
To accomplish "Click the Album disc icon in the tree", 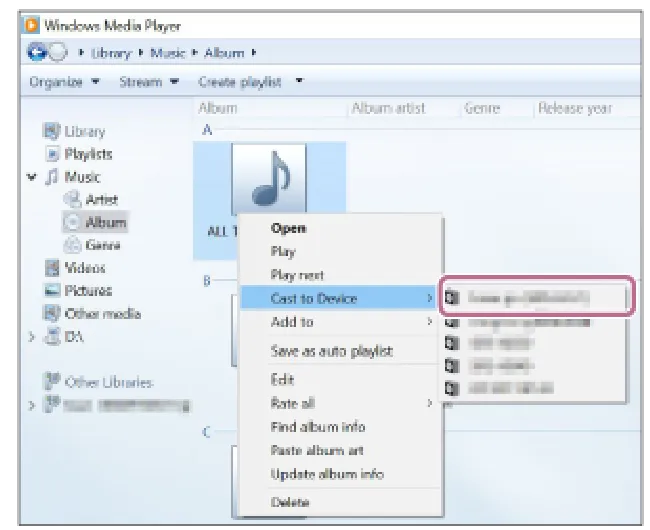I will pyautogui.click(x=72, y=222).
